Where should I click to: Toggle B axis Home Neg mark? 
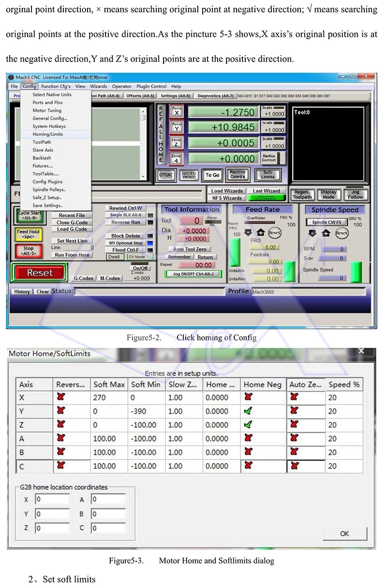(248, 452)
